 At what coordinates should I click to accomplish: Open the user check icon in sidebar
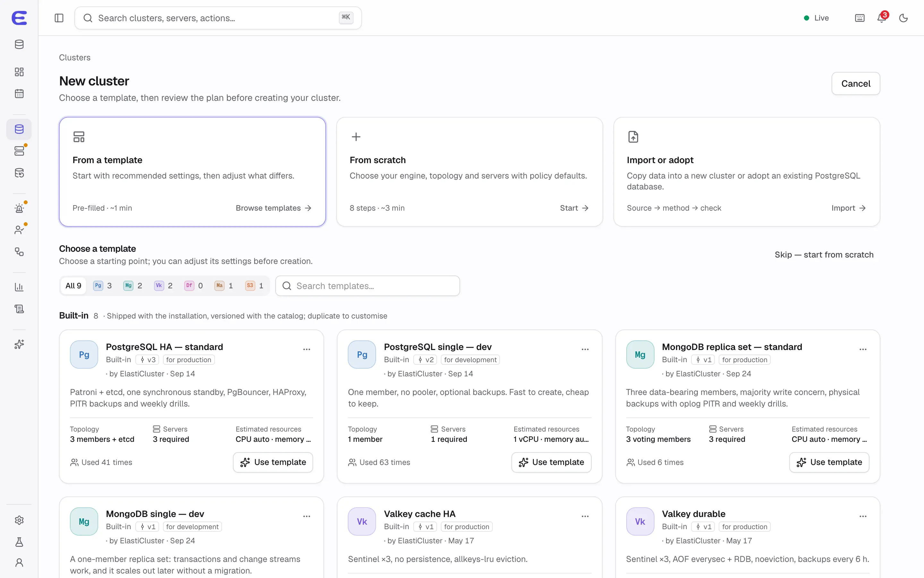coord(19,230)
